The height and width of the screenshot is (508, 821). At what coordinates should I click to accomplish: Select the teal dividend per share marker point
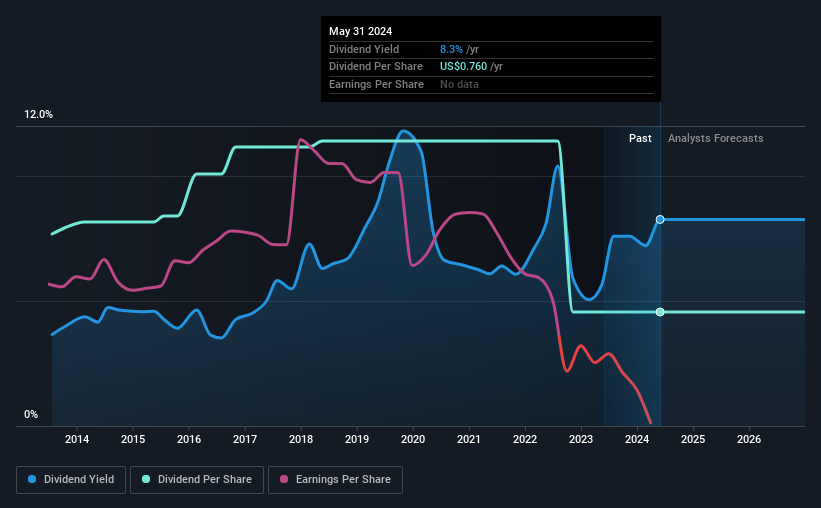click(660, 312)
